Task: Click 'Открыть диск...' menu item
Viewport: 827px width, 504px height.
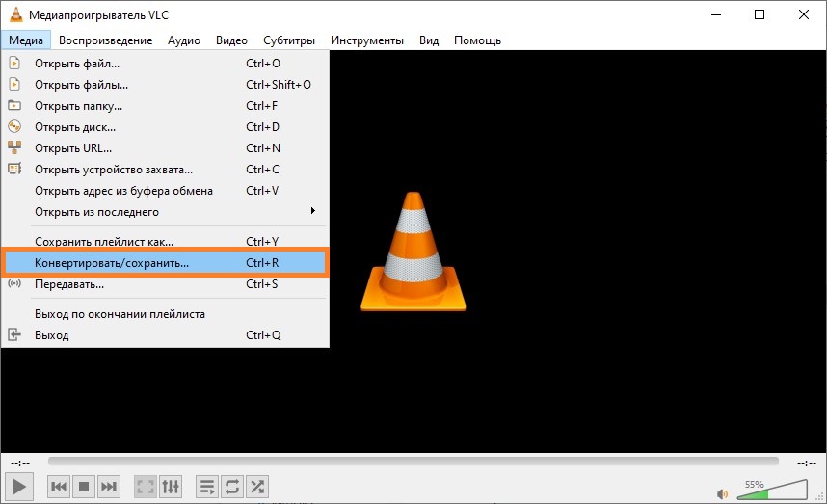Action: (x=75, y=127)
